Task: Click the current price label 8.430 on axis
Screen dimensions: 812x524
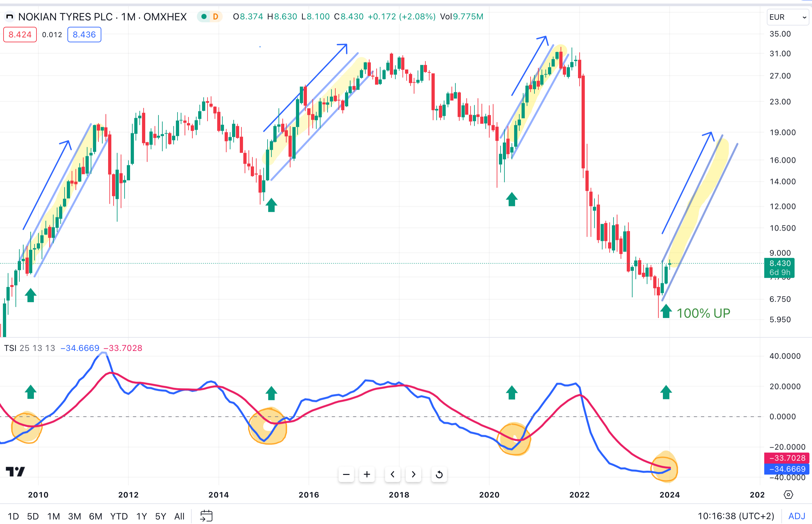Action: [779, 263]
